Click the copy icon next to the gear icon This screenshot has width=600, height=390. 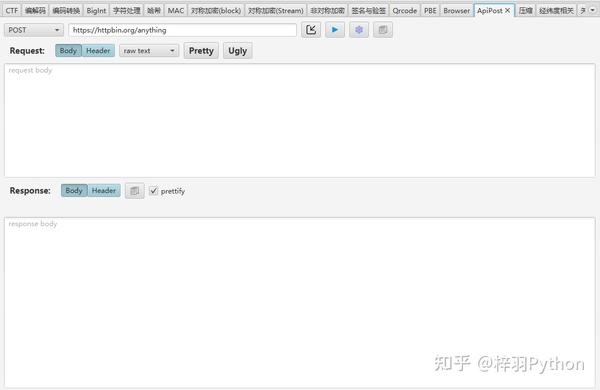[383, 30]
